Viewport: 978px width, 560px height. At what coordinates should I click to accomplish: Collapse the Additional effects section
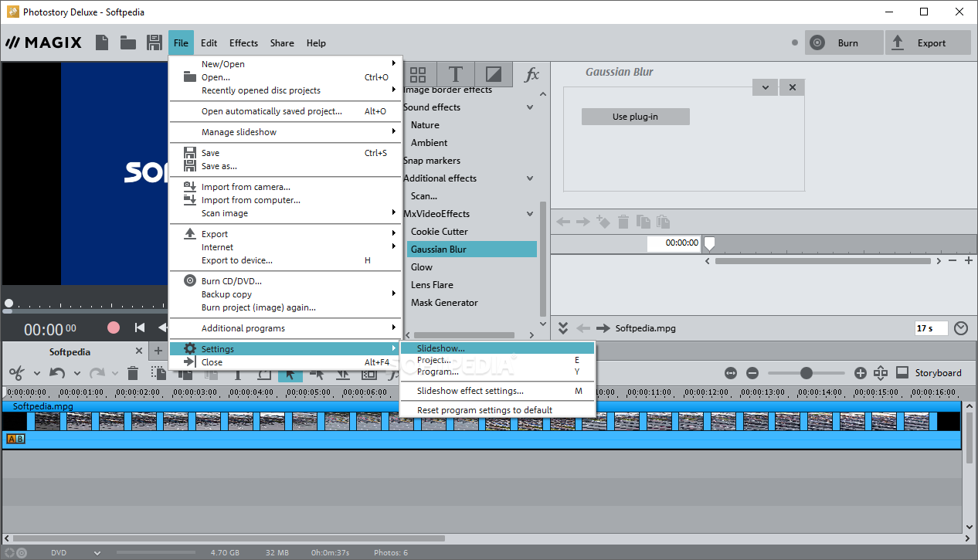click(530, 178)
